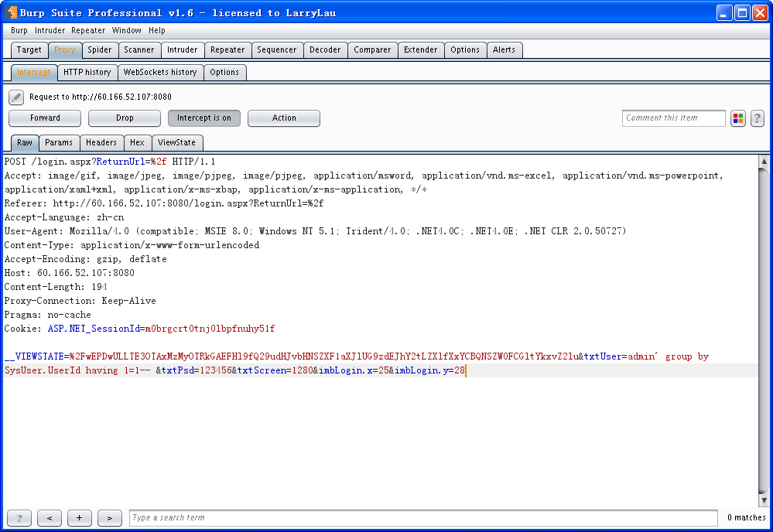Image resolution: width=773 pixels, height=532 pixels.
Task: Drop the intercepted request
Action: pos(125,118)
